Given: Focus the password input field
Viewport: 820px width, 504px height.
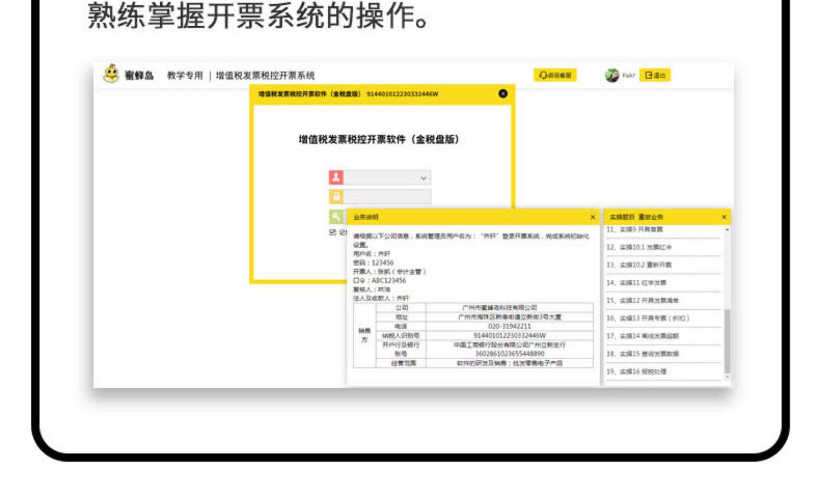Looking at the screenshot, I should click(387, 196).
